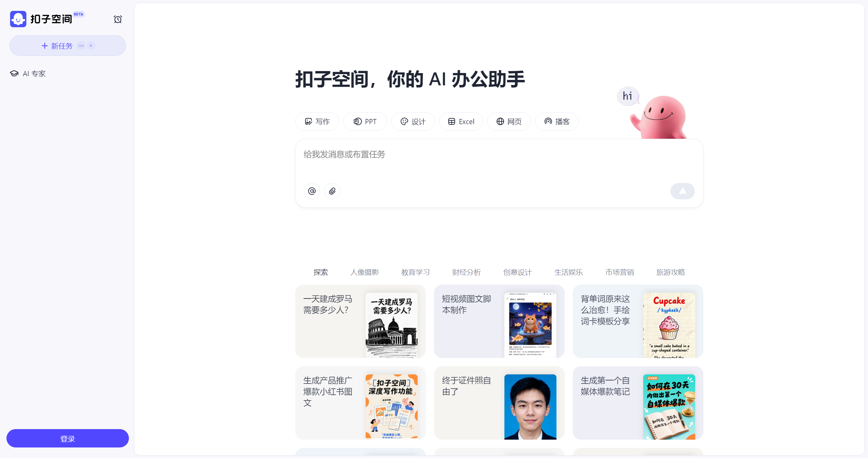This screenshot has width=868, height=458.
Task: Choose the 播客 podcast mode chip
Action: 557,121
